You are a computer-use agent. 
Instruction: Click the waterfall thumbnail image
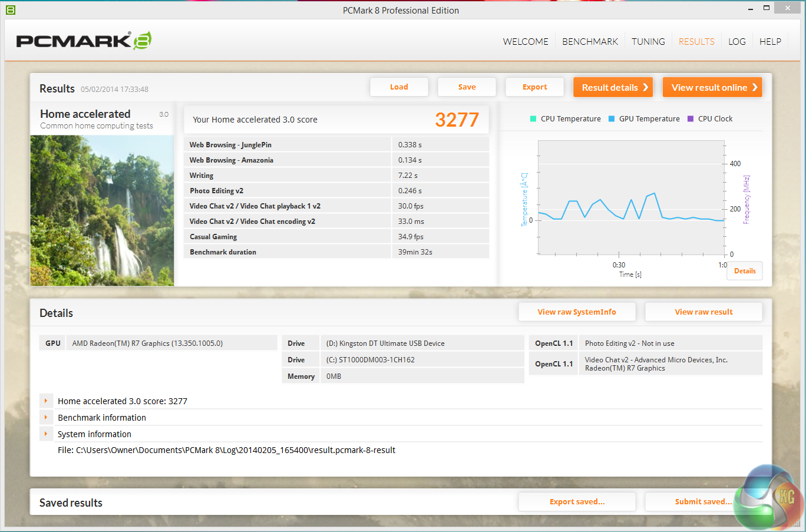click(x=102, y=210)
